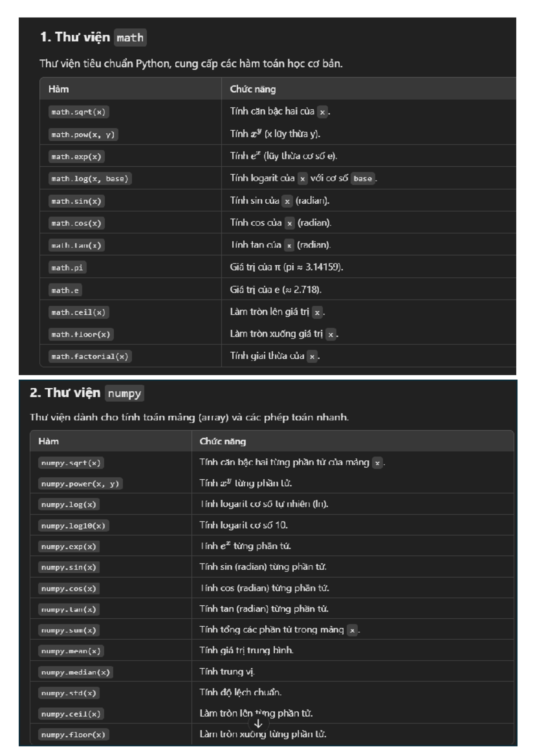Click 'Chức năng' header in numpy table

tap(222, 441)
